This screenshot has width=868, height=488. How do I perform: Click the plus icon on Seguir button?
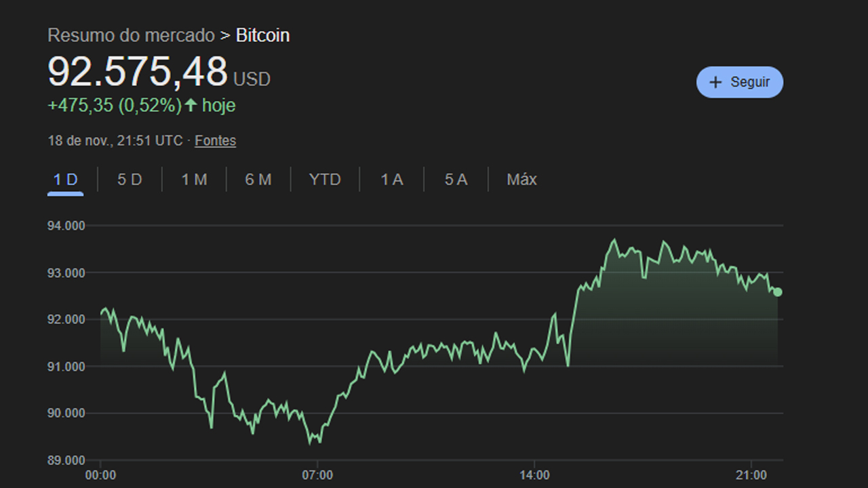pyautogui.click(x=715, y=82)
